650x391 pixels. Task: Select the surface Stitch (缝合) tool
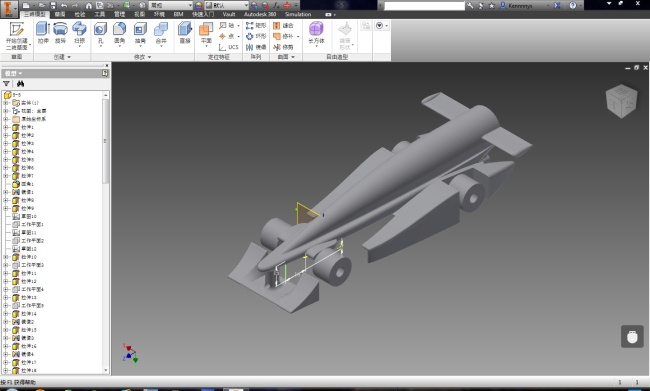click(x=283, y=25)
